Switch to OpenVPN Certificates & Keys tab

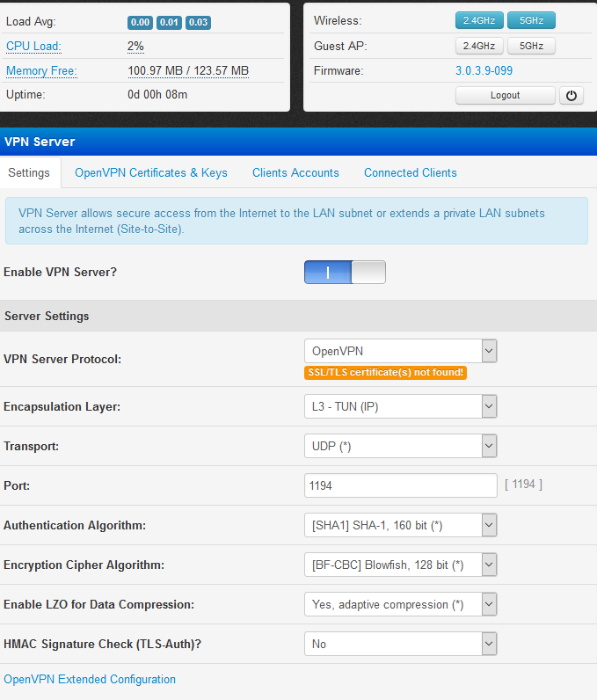pyautogui.click(x=151, y=173)
